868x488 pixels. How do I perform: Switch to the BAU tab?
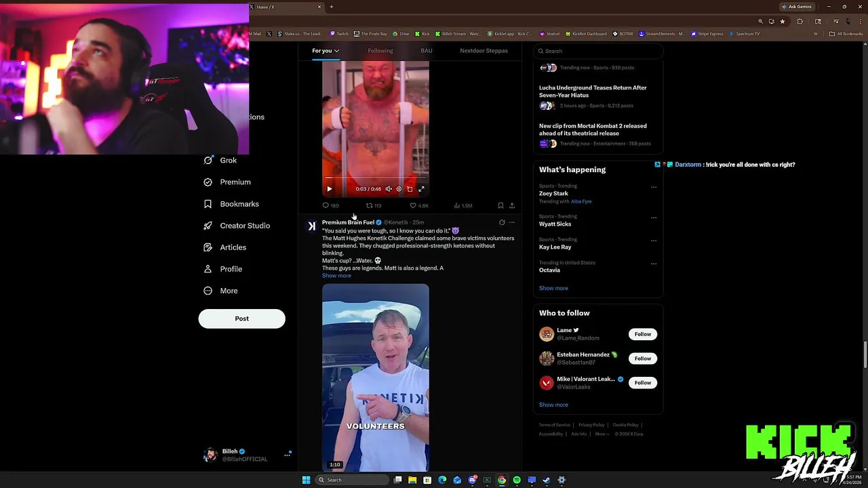coord(427,51)
